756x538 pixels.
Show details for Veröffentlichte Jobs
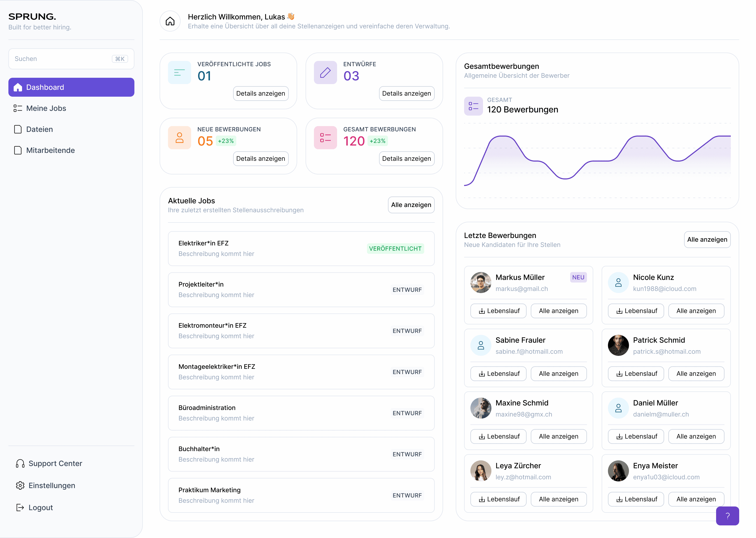pyautogui.click(x=260, y=94)
